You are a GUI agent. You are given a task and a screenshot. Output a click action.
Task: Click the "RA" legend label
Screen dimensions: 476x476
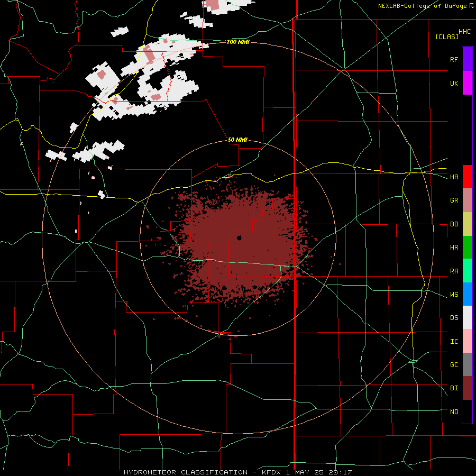tap(454, 271)
